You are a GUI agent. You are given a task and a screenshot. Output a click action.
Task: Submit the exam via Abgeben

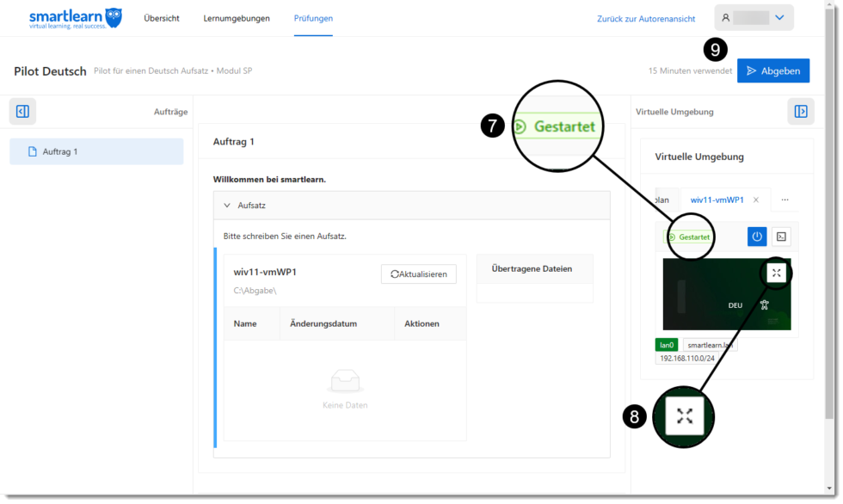(x=772, y=71)
